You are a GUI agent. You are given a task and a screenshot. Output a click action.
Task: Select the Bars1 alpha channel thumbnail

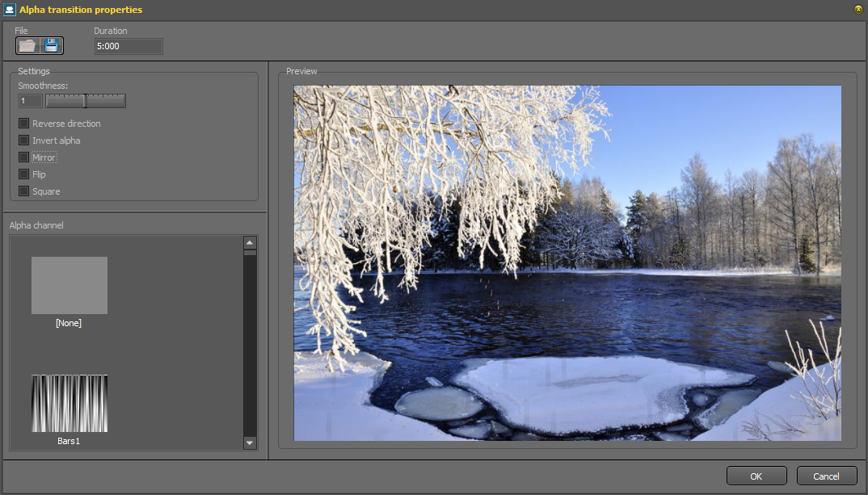tap(70, 403)
